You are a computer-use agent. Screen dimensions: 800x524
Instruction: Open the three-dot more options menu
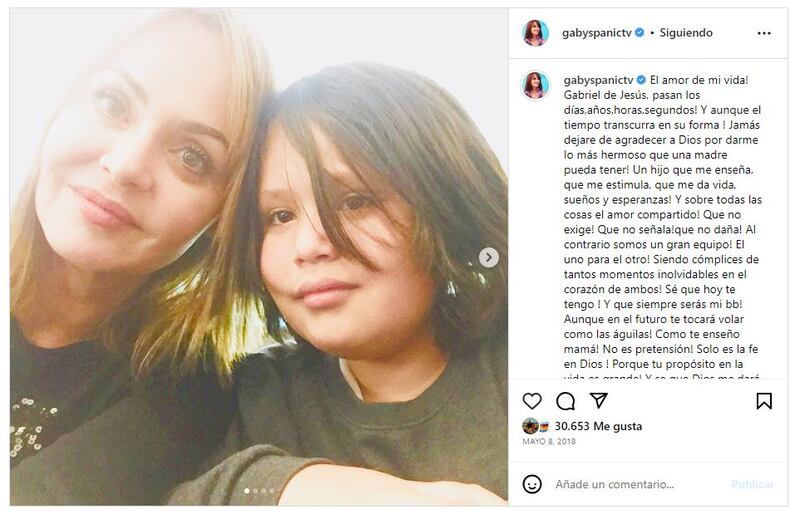click(764, 33)
